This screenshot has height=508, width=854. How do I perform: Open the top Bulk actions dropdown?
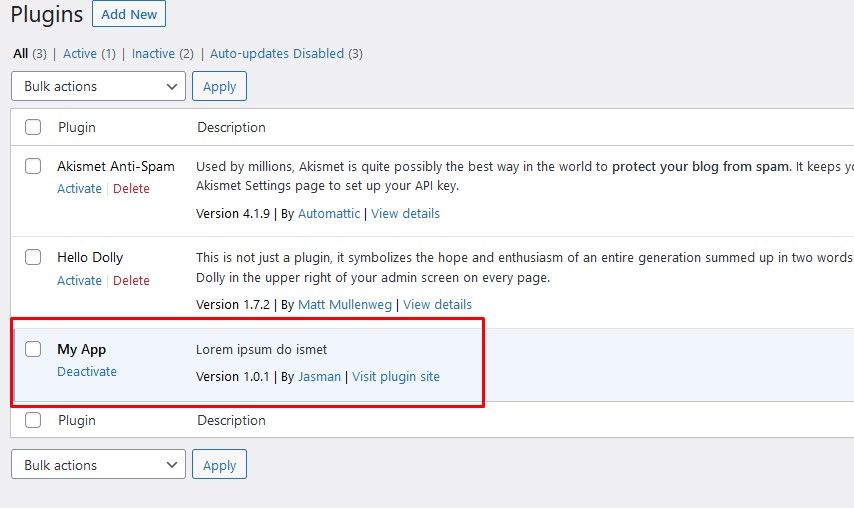(x=98, y=86)
